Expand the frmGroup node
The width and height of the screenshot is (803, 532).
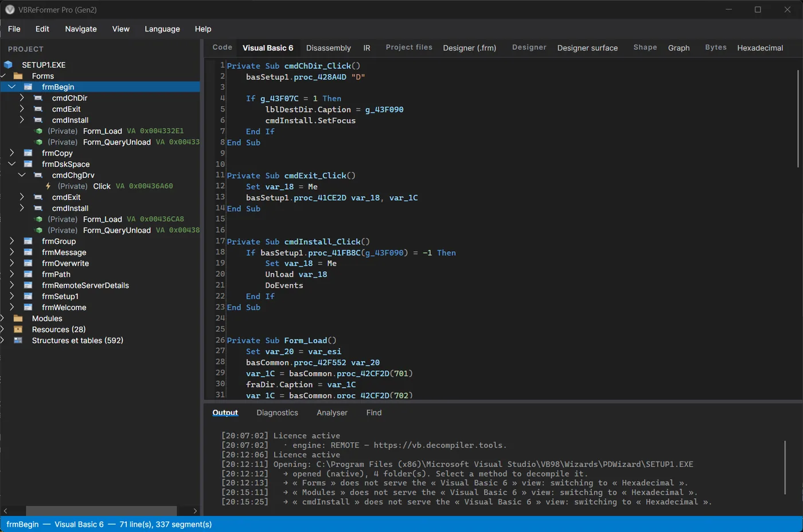pos(11,241)
